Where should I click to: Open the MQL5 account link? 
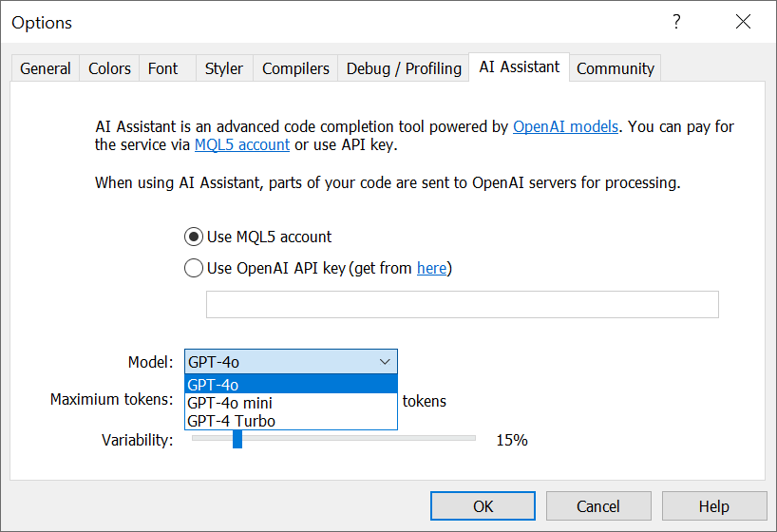click(242, 144)
